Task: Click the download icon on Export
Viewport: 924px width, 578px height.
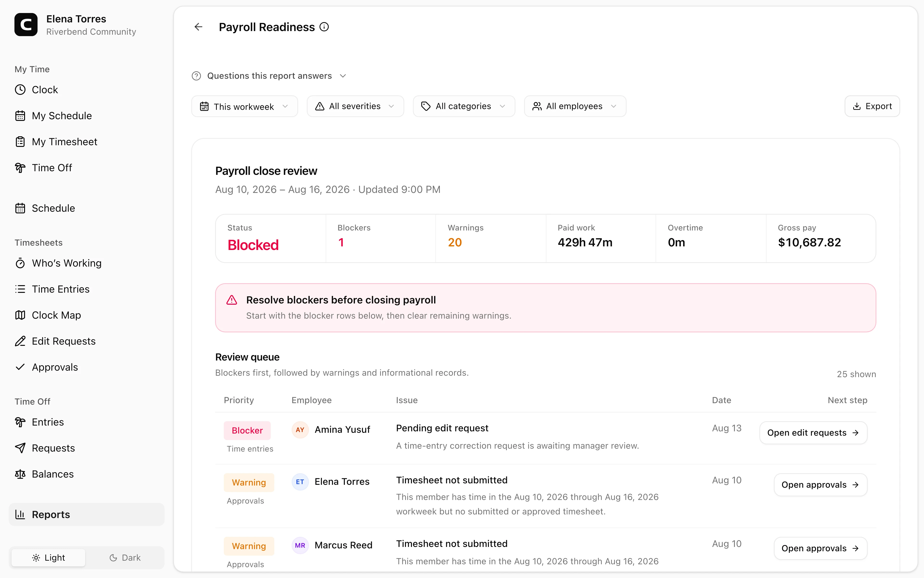Action: coord(857,107)
